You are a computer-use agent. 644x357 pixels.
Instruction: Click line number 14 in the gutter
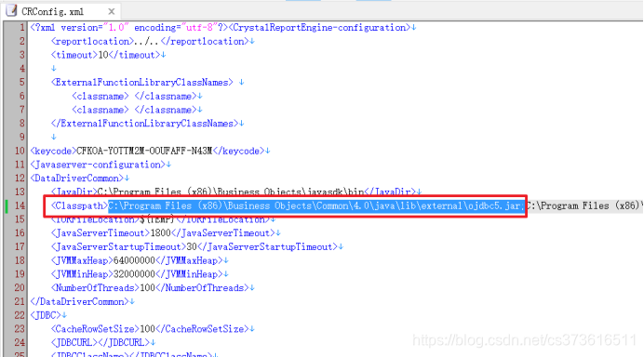click(20, 205)
